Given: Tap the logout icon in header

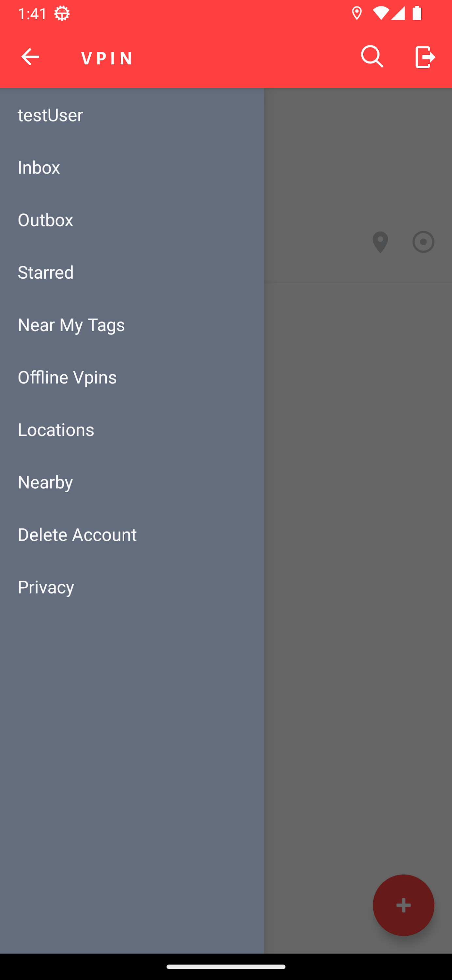Looking at the screenshot, I should [x=425, y=57].
